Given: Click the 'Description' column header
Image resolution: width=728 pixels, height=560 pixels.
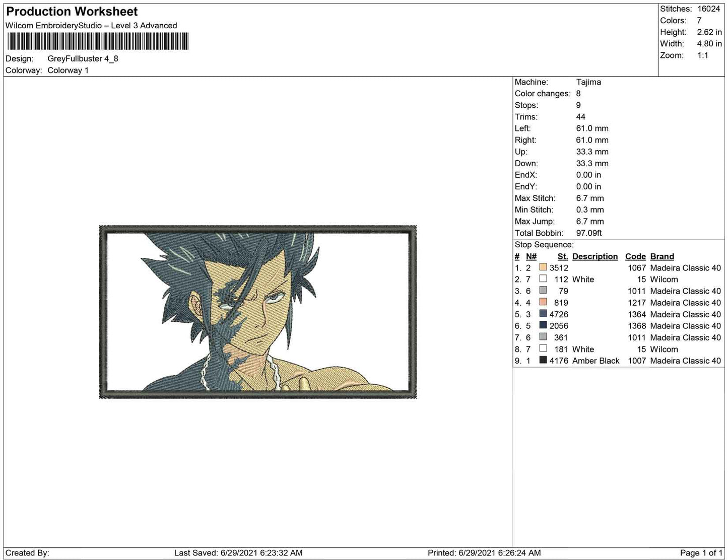Looking at the screenshot, I should (x=595, y=256).
